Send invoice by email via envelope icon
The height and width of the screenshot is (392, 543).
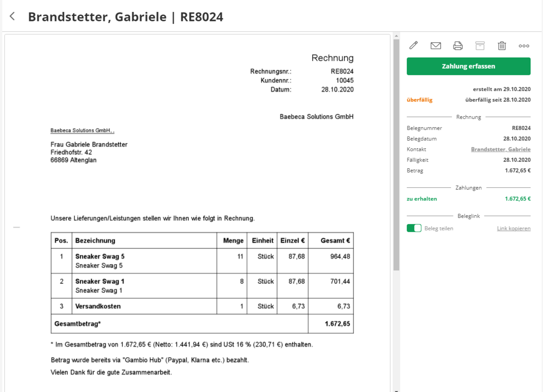coord(435,46)
